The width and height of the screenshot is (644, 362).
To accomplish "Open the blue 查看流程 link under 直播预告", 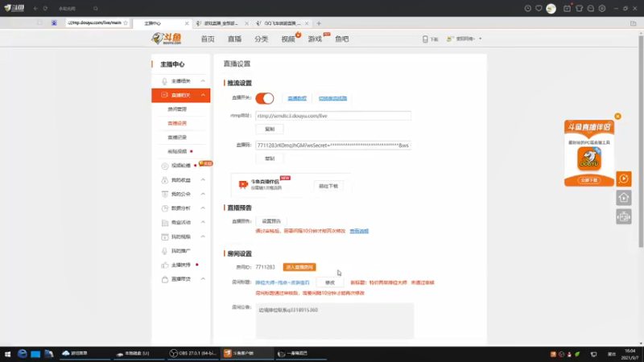I will click(x=359, y=231).
